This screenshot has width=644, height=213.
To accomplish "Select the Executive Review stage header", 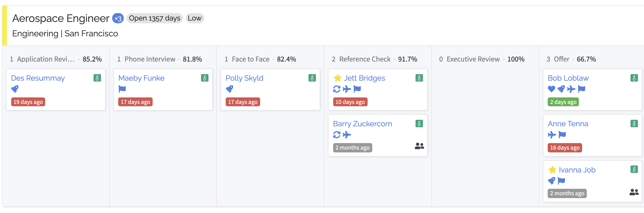I will pyautogui.click(x=473, y=59).
